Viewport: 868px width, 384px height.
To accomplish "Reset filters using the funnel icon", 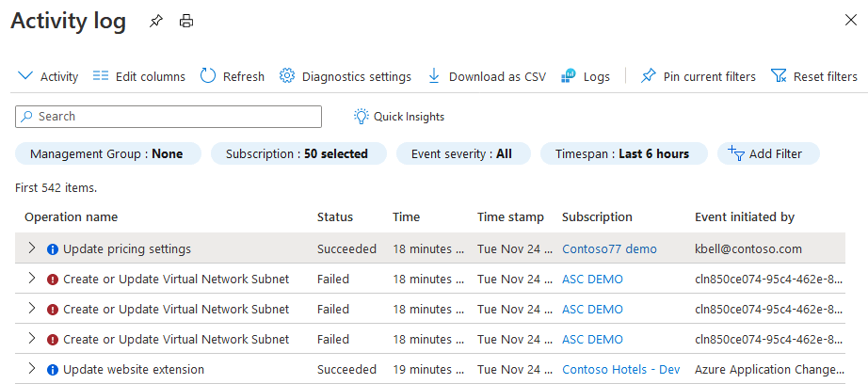I will tap(779, 76).
